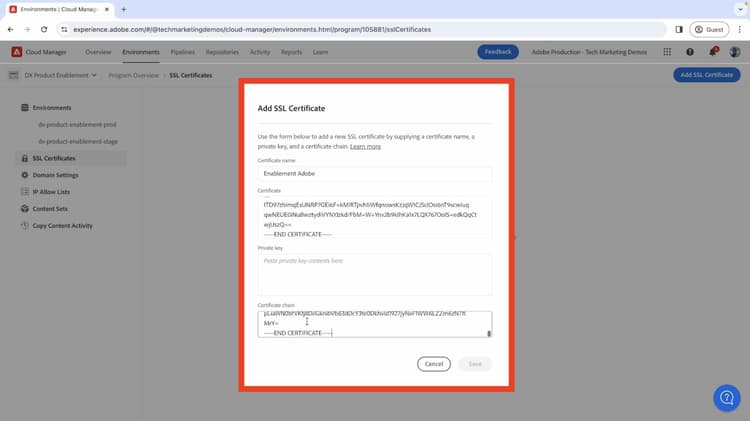Open the floating help chat icon
This screenshot has height=421, width=750.
coord(727,398)
